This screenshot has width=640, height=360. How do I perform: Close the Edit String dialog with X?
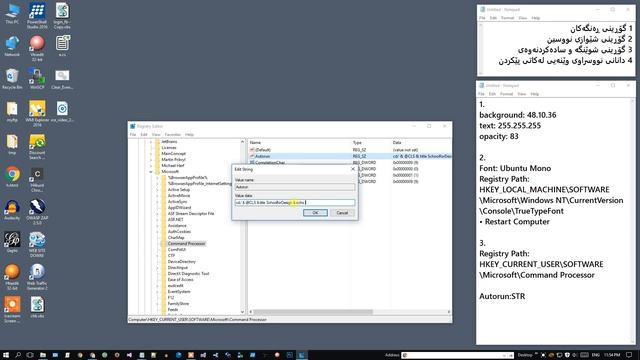[x=353, y=169]
